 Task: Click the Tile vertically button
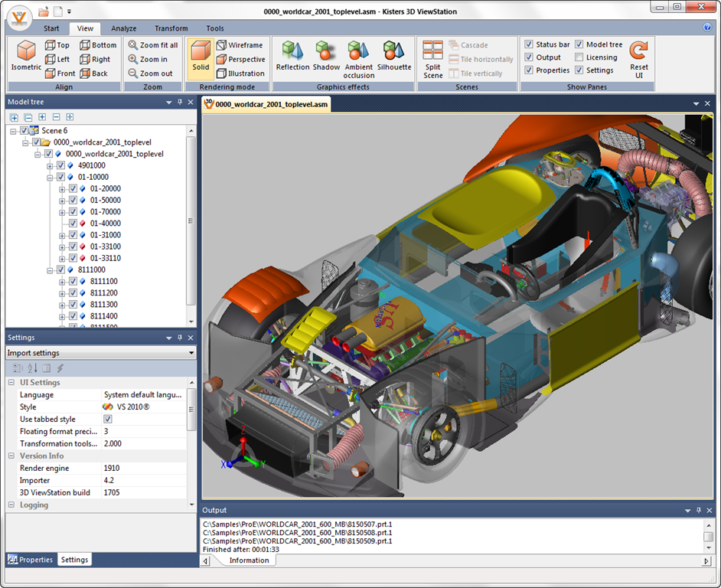pyautogui.click(x=475, y=73)
